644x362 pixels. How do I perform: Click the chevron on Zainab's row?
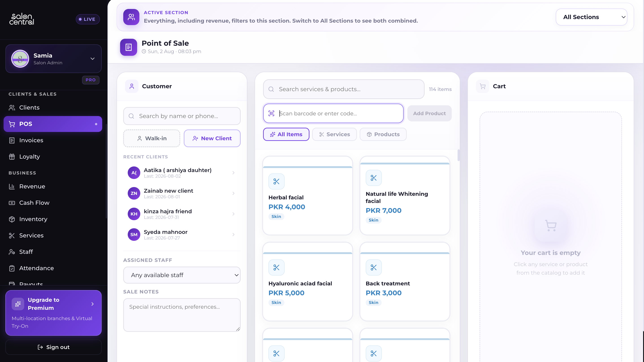pos(233,193)
